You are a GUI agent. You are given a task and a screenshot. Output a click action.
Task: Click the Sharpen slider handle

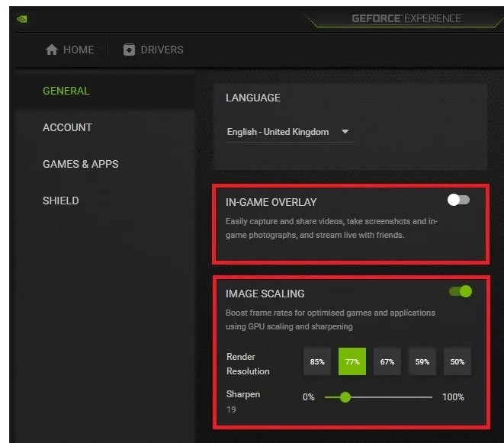[x=345, y=397]
